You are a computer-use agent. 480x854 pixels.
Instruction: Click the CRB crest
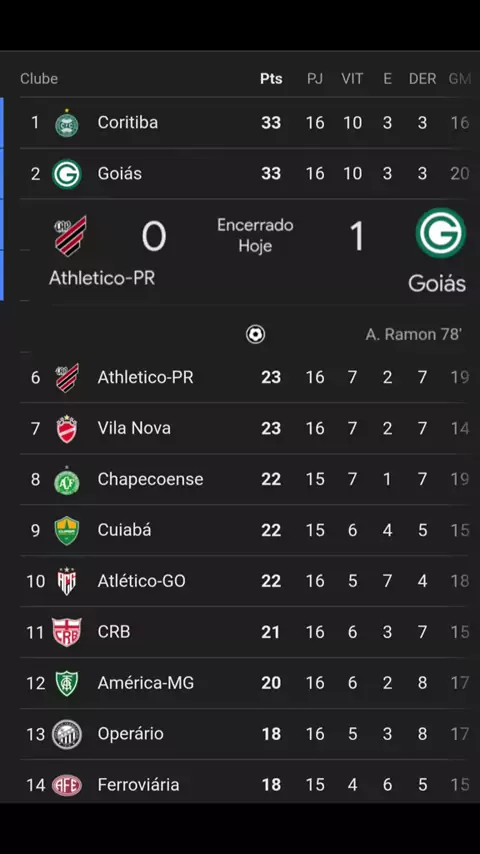[x=67, y=632]
